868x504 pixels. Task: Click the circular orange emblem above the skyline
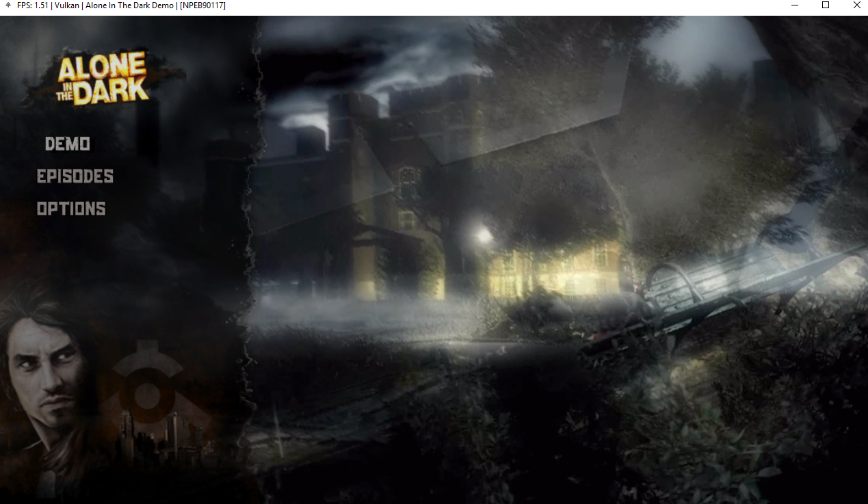[144, 391]
